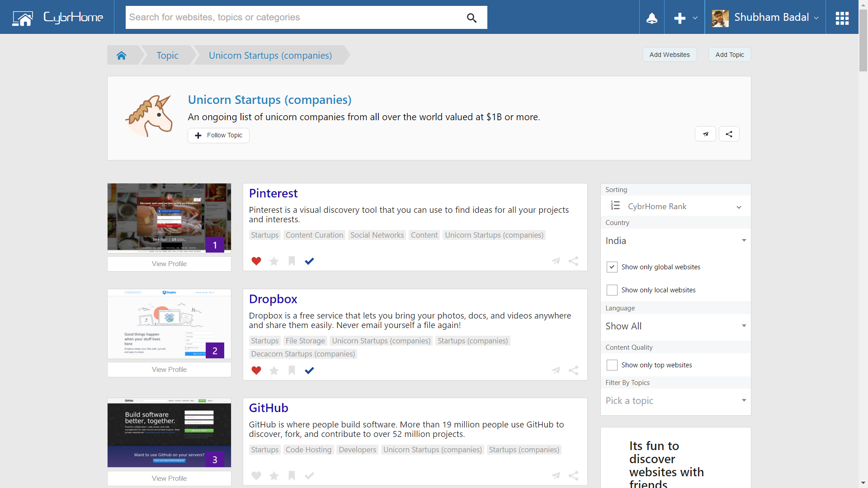Click send icon on Dropbox card
Viewport: 868px width, 488px height.
(556, 371)
